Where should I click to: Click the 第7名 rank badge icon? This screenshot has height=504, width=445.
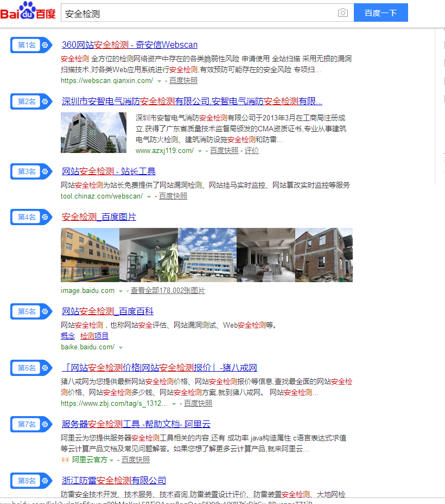coord(31,424)
